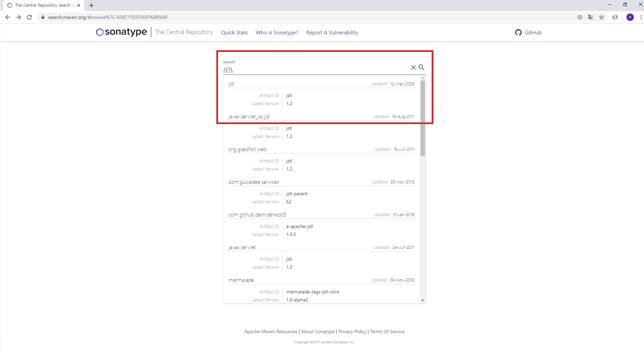Open Apache Maven Resources link
Viewport: 644px width, 350px height.
[271, 332]
